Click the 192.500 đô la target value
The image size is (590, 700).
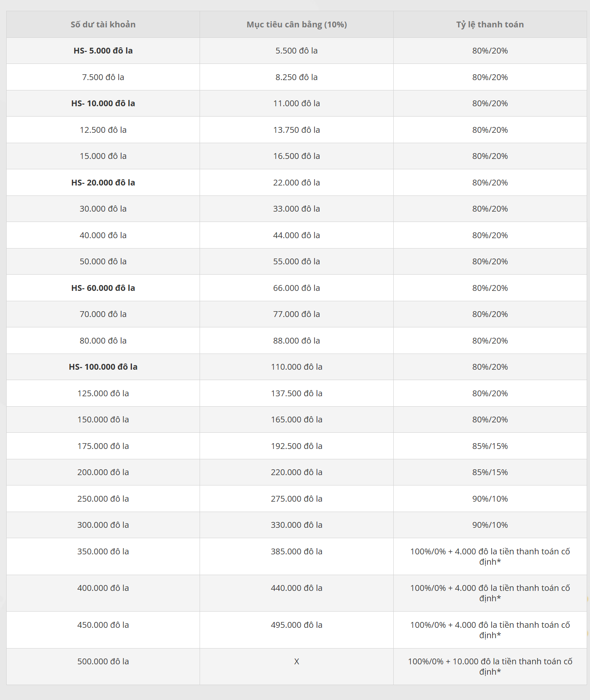[x=297, y=446]
